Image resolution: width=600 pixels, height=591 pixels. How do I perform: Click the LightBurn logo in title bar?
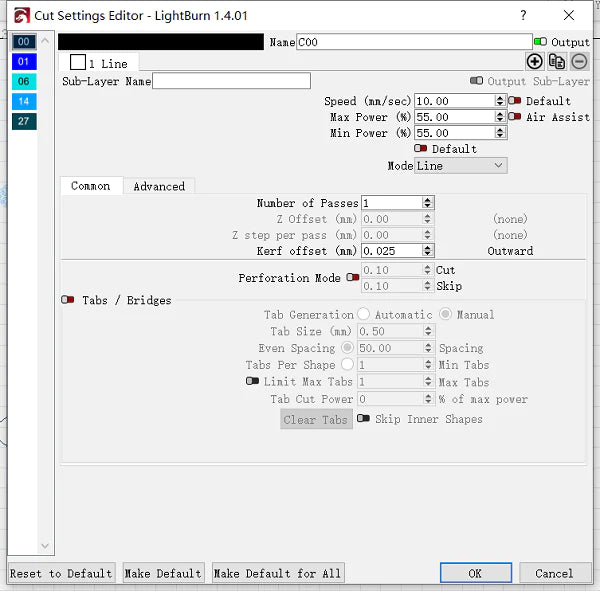point(22,16)
